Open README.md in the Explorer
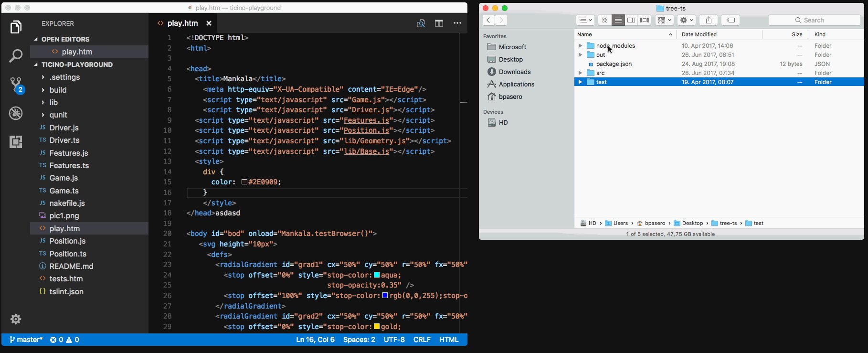The height and width of the screenshot is (353, 868). pos(71,266)
